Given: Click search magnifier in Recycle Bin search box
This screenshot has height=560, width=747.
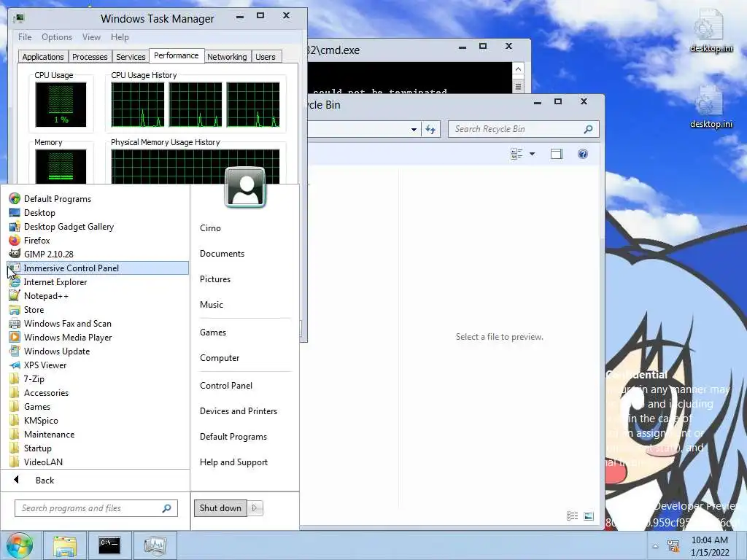Looking at the screenshot, I should (x=589, y=129).
